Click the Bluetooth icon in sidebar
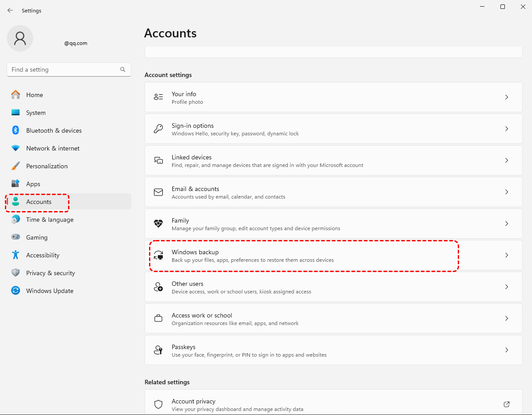 pyautogui.click(x=16, y=130)
